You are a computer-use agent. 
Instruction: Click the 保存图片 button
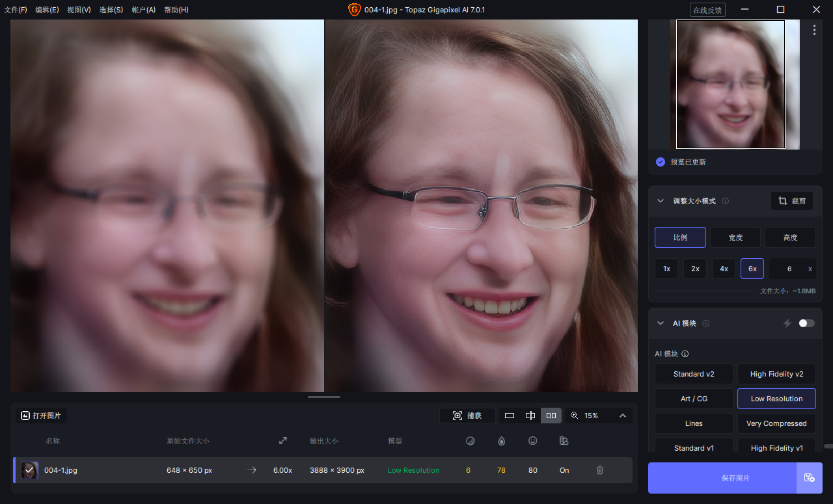click(x=722, y=478)
